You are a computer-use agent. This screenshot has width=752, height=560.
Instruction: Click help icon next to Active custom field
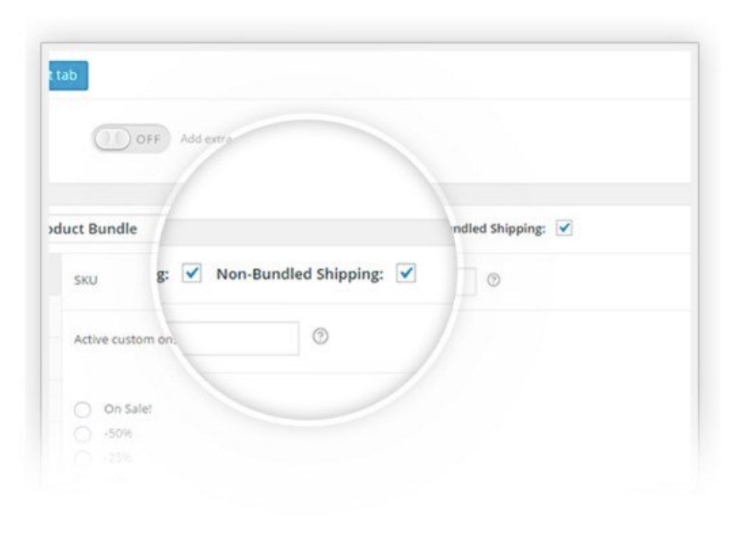tap(321, 336)
